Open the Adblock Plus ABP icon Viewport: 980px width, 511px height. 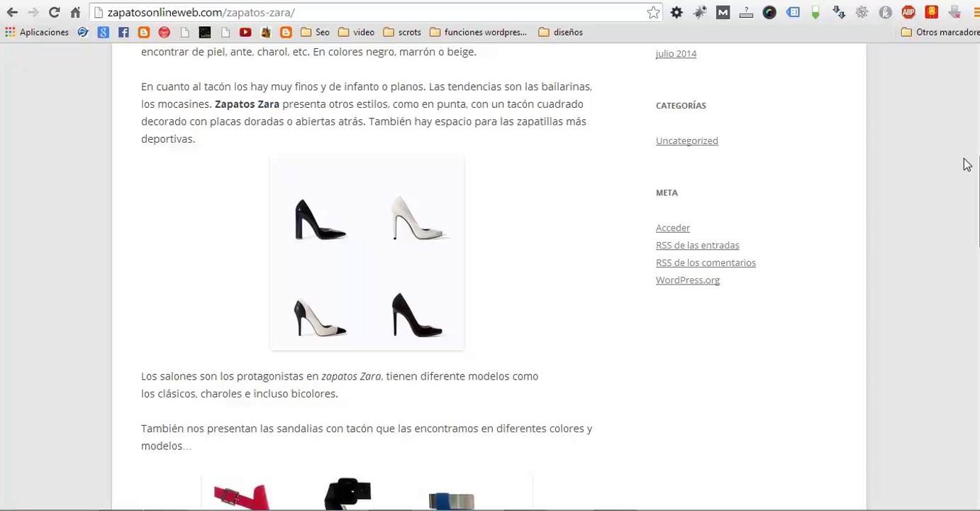pyautogui.click(x=908, y=12)
